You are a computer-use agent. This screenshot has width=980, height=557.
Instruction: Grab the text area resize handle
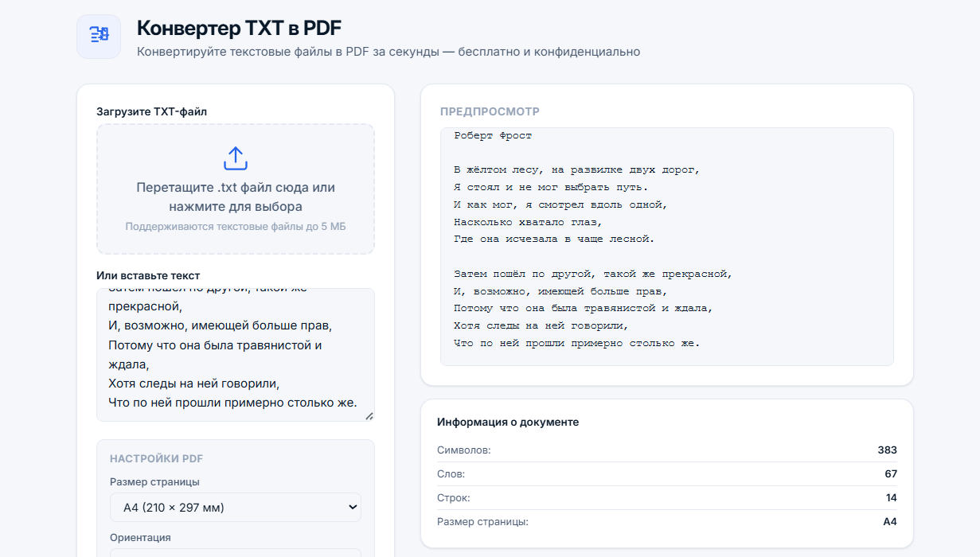[369, 415]
